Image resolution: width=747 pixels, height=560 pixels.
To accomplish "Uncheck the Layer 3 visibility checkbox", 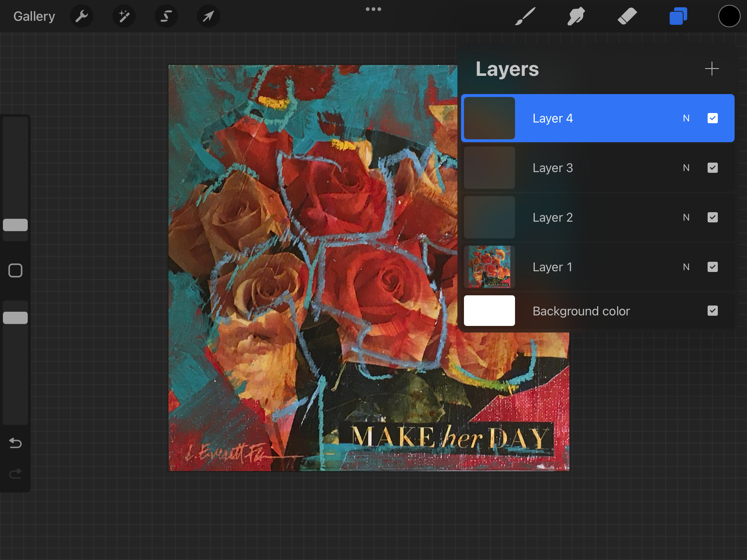I will 712,168.
